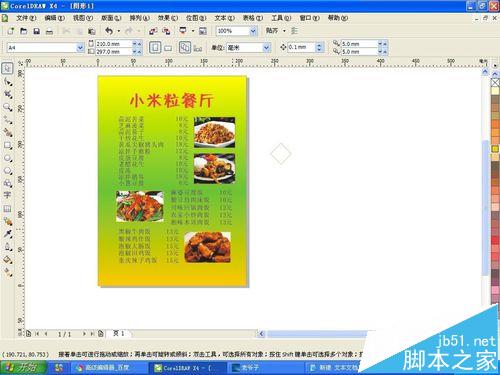Select the Smart Fill tool in the toolbox
This screenshot has height=375, width=500.
click(x=8, y=133)
